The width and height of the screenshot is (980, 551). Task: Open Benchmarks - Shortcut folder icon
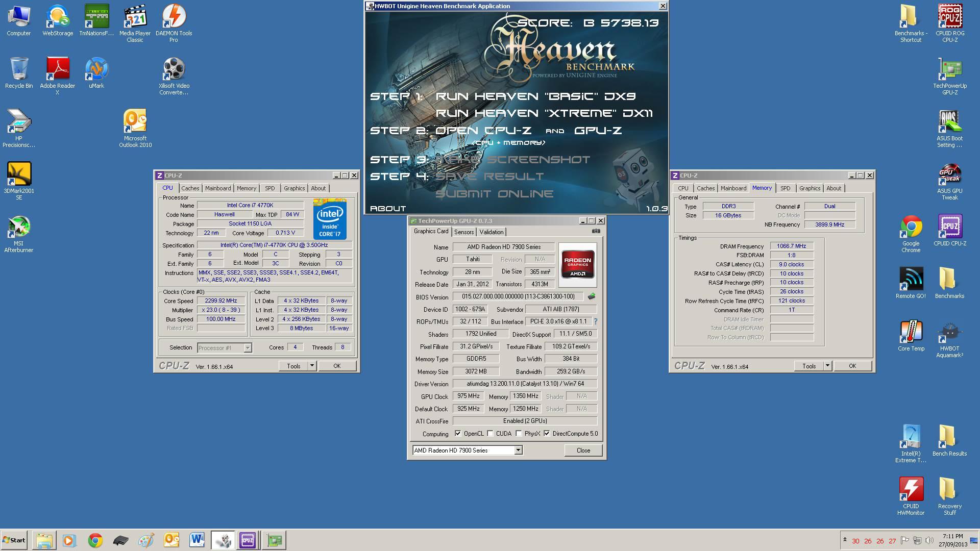pos(911,24)
